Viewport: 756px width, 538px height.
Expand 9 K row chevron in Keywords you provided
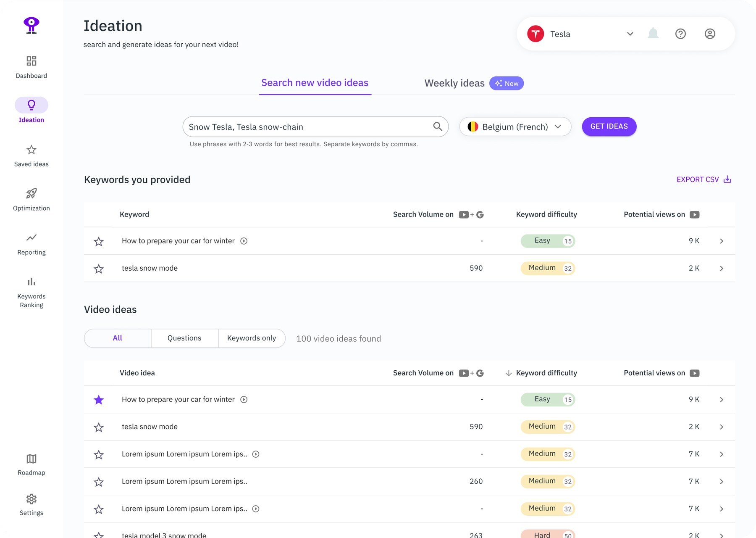coord(722,241)
